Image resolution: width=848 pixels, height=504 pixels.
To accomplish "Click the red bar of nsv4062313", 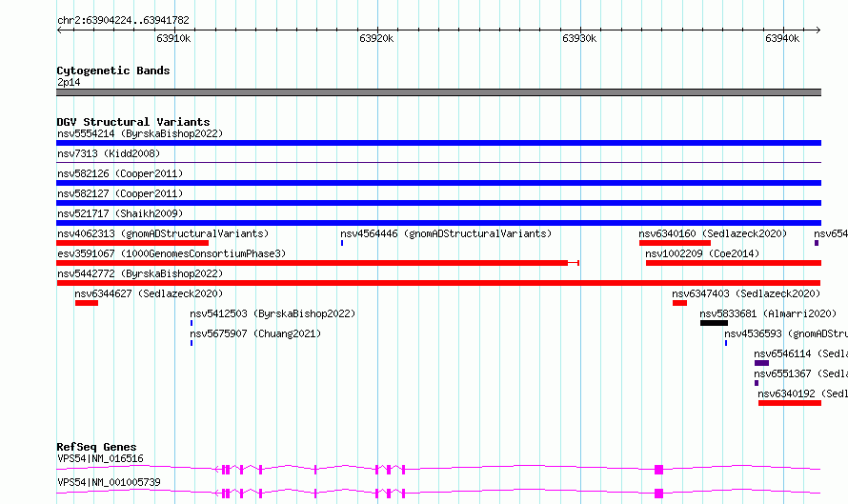I will (132, 243).
